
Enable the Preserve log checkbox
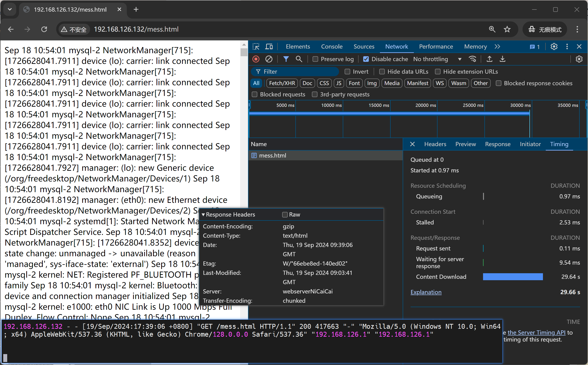click(x=315, y=59)
